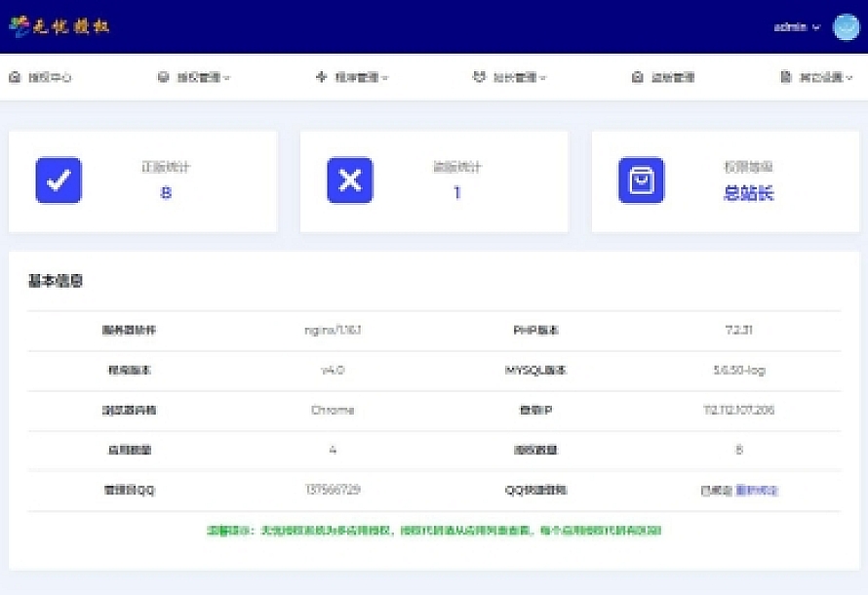
Task: Click the checkmark icon for 正版统计
Action: (59, 180)
